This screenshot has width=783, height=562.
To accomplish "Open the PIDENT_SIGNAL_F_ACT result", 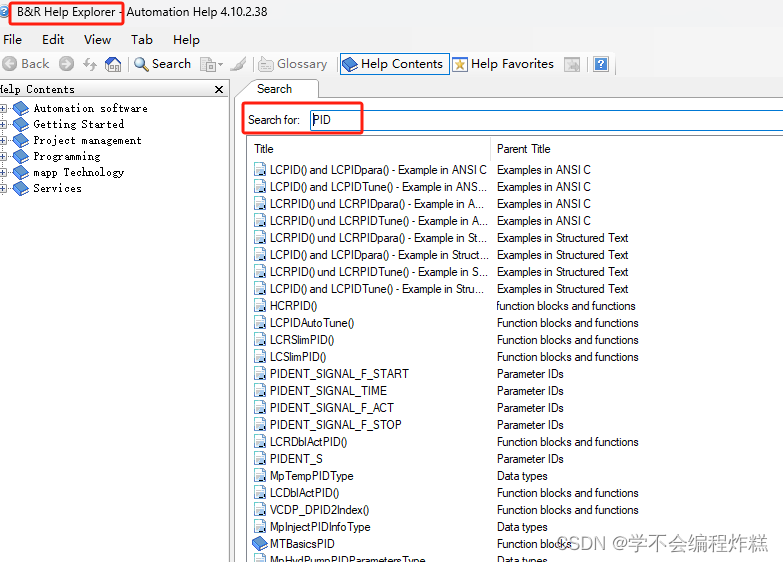I will pyautogui.click(x=332, y=408).
